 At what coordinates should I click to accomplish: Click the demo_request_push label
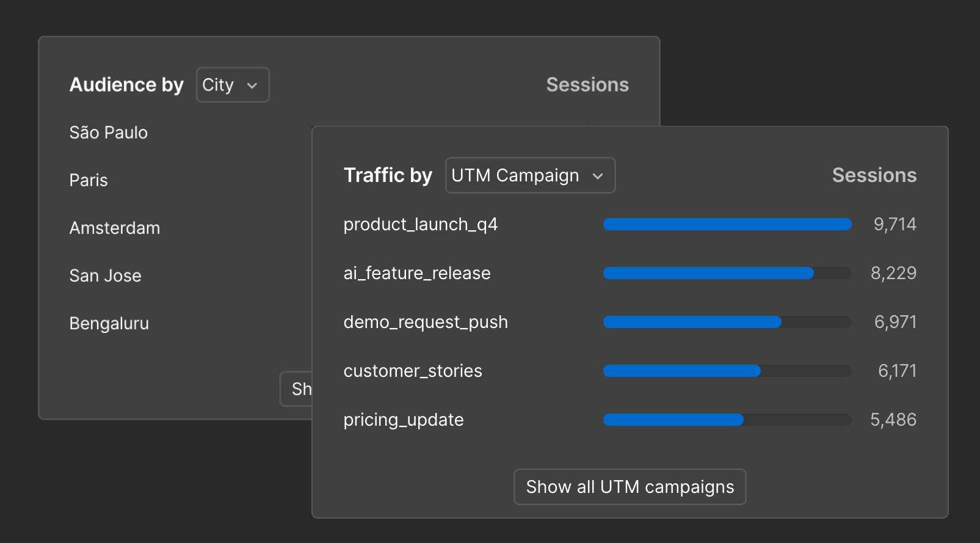pyautogui.click(x=426, y=322)
